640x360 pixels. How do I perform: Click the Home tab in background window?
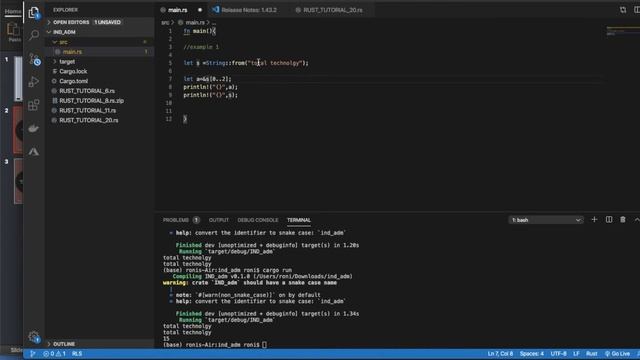pyautogui.click(x=12, y=11)
